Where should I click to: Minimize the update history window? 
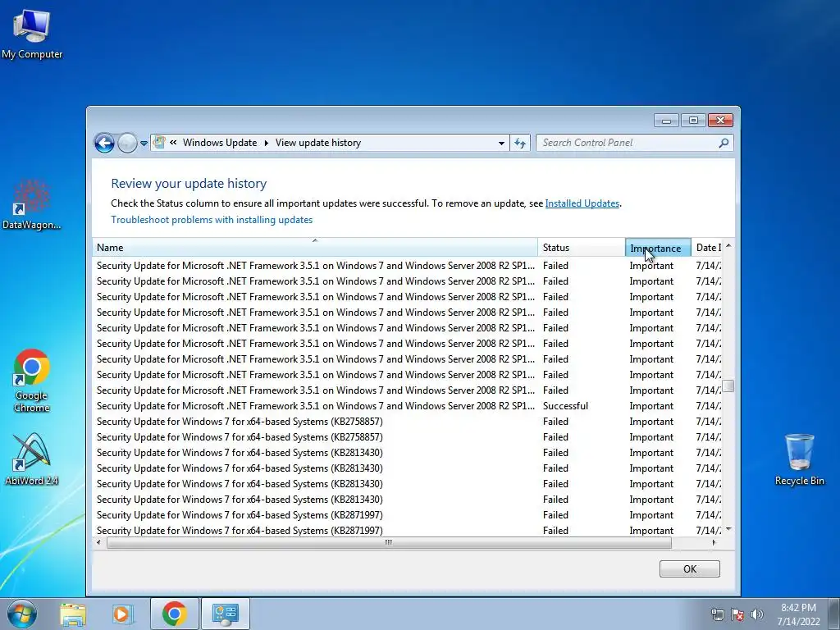(x=666, y=121)
